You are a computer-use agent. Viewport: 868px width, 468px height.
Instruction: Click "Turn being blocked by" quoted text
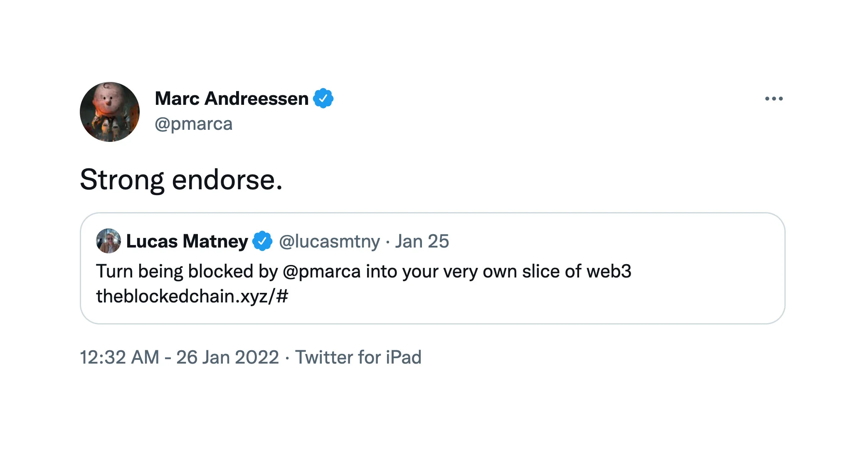click(x=187, y=271)
